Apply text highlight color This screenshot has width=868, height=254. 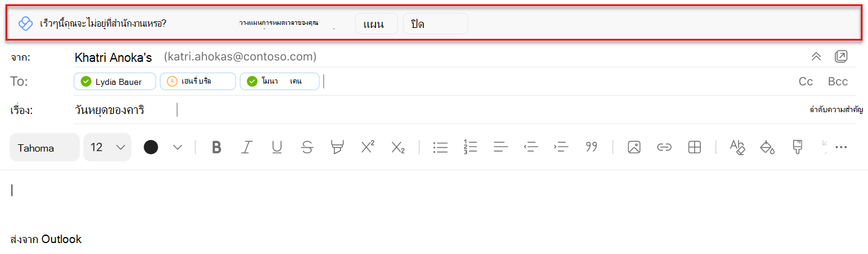337,147
